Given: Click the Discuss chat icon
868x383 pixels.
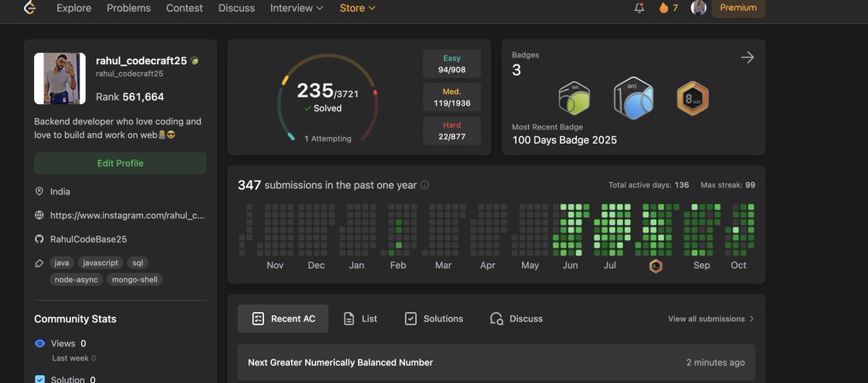Looking at the screenshot, I should (496, 319).
